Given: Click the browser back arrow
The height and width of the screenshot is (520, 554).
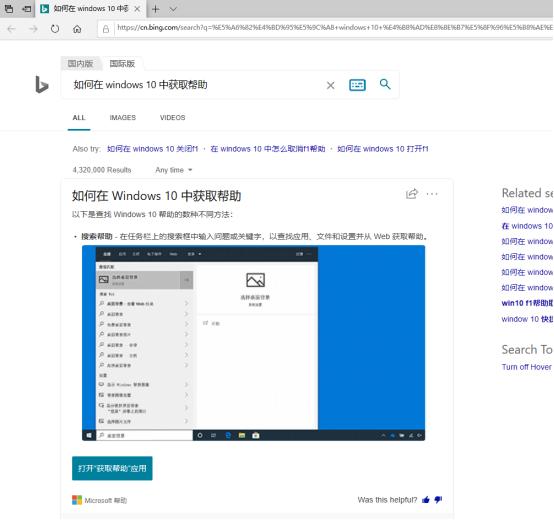Looking at the screenshot, I should 11,29.
